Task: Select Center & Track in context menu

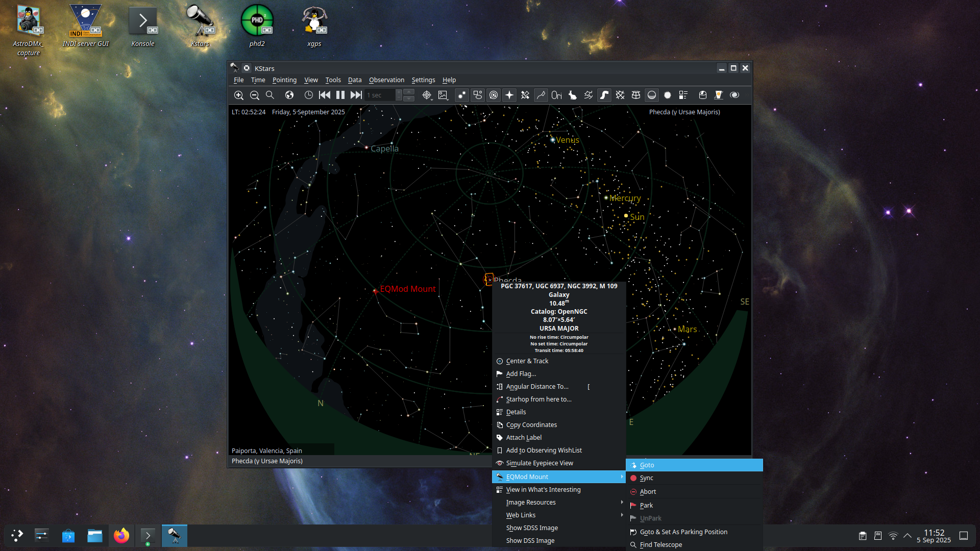Action: pyautogui.click(x=559, y=361)
